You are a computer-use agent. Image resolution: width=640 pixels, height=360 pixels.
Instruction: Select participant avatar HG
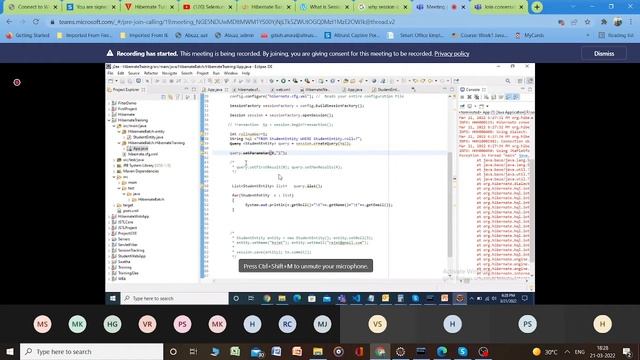point(112,324)
